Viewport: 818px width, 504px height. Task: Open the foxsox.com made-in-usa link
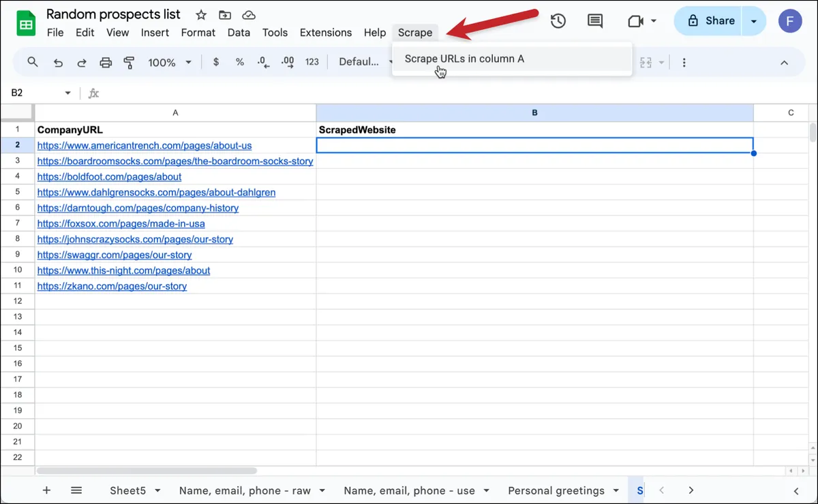click(121, 224)
